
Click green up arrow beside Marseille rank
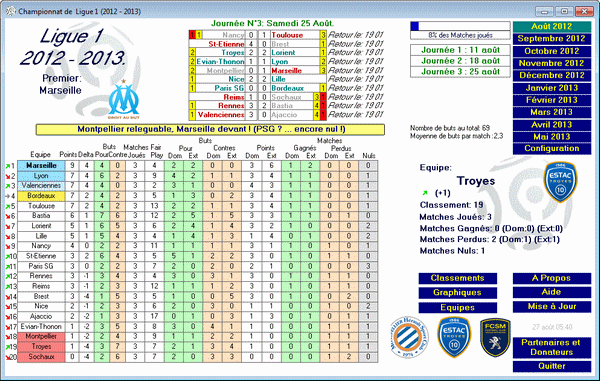coord(8,166)
